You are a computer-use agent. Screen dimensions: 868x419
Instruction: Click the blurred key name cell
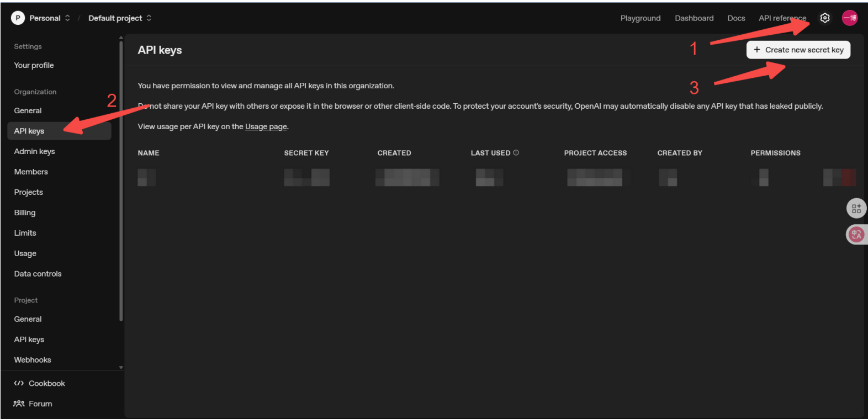coord(147,177)
